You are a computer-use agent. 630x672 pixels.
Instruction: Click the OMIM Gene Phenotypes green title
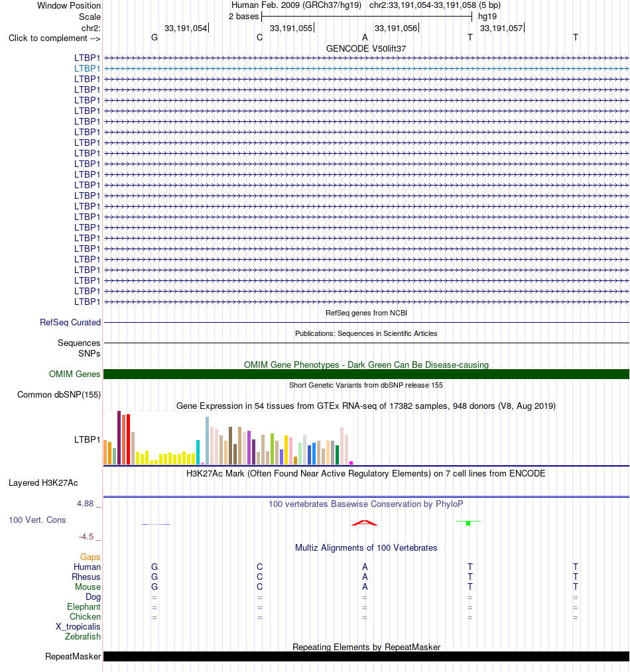tap(366, 364)
